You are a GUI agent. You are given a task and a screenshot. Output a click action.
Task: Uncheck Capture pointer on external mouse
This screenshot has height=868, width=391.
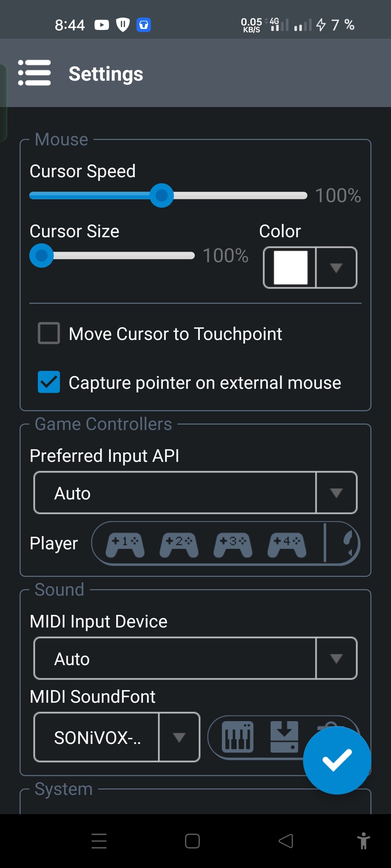[x=49, y=382]
